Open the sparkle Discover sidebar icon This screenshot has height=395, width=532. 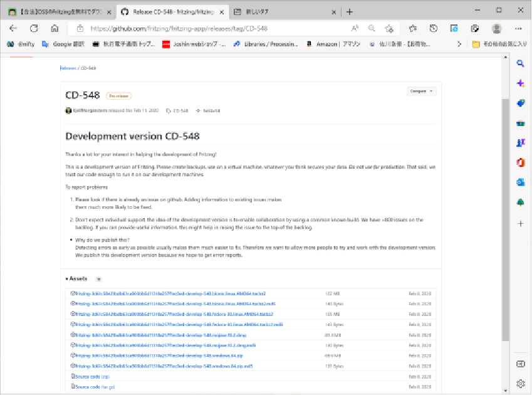point(521,83)
